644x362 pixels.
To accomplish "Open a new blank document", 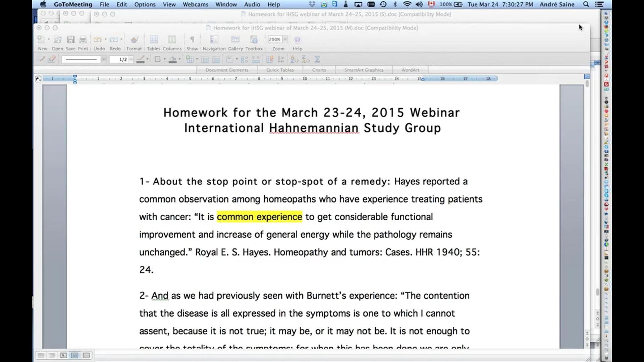I will click(41, 40).
